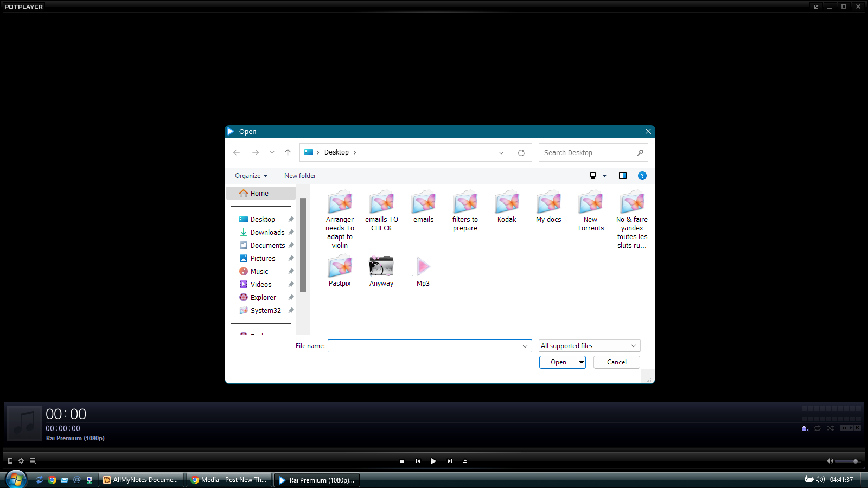This screenshot has width=868, height=488.
Task: Switch PotPlayer to compact mode arrow
Action: [x=816, y=7]
